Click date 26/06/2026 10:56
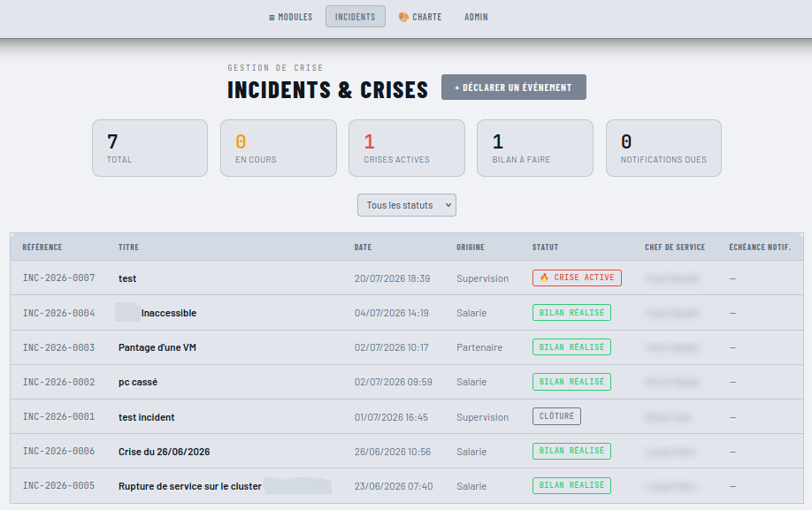Viewport: 812px width, 510px height. 393,452
